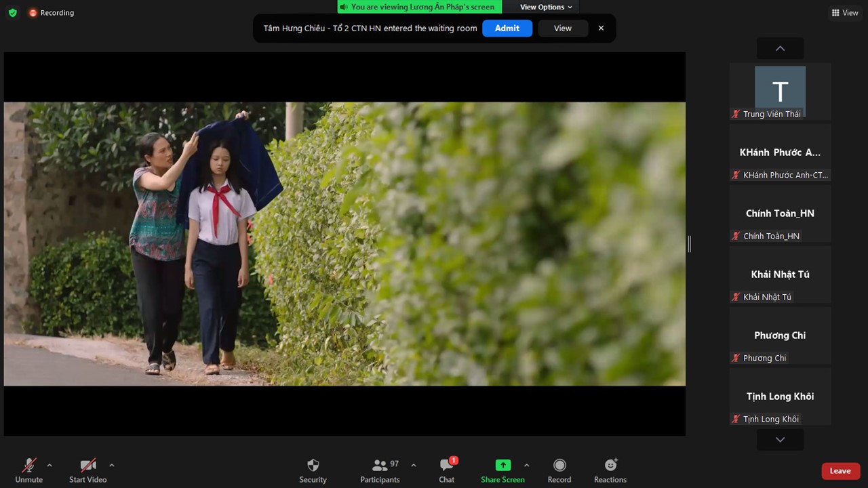868x488 pixels.
Task: Select the Chính Toàn_HN participant tile
Action: (780, 213)
